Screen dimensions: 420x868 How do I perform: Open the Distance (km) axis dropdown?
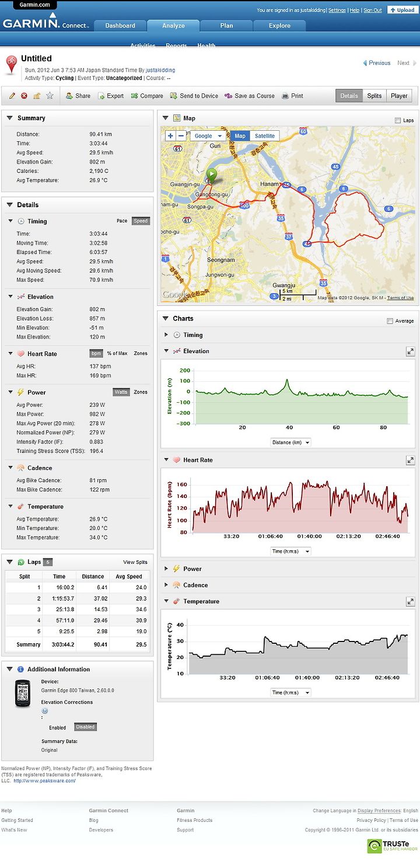(x=290, y=442)
